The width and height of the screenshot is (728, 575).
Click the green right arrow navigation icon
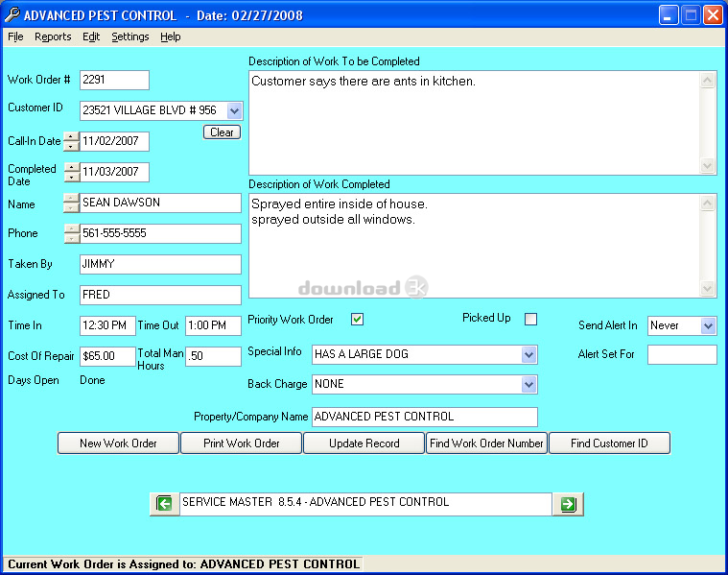tap(569, 504)
